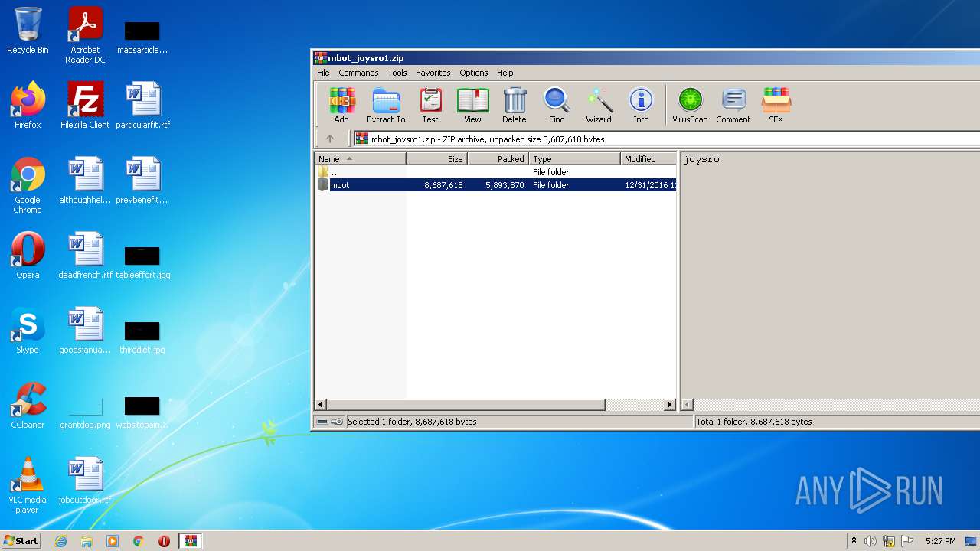Click file list horizontal scrollbar right arrow

[670, 405]
